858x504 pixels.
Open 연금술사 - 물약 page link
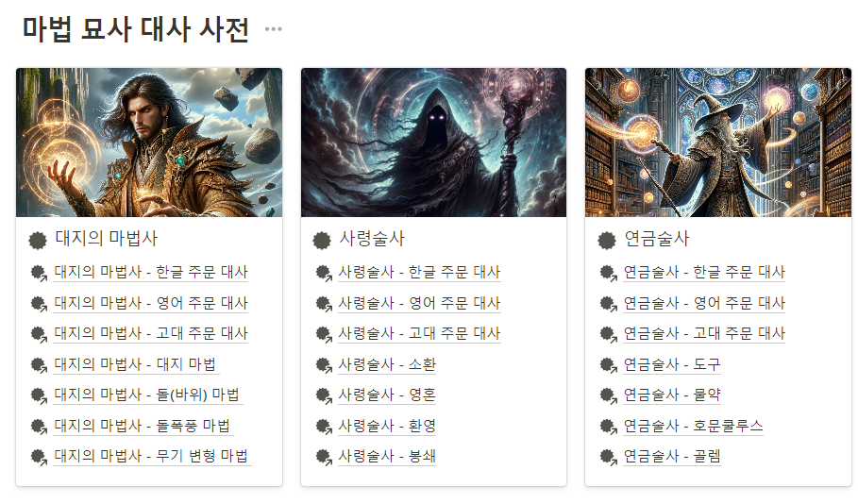click(x=672, y=395)
